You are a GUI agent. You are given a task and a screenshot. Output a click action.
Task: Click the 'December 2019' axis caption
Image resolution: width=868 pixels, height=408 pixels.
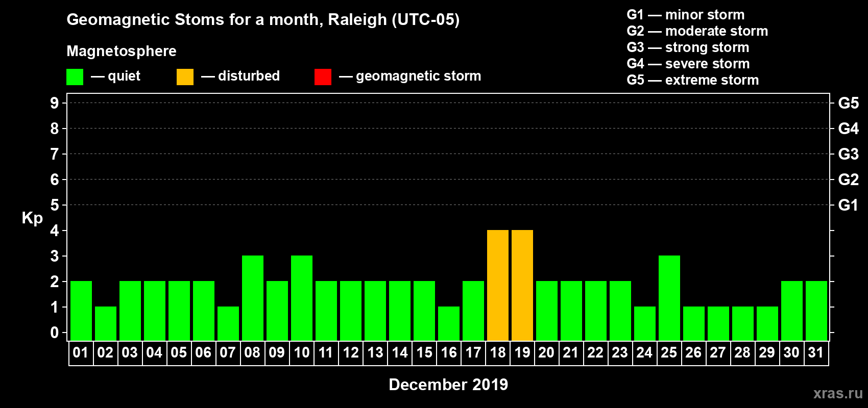coord(448,385)
